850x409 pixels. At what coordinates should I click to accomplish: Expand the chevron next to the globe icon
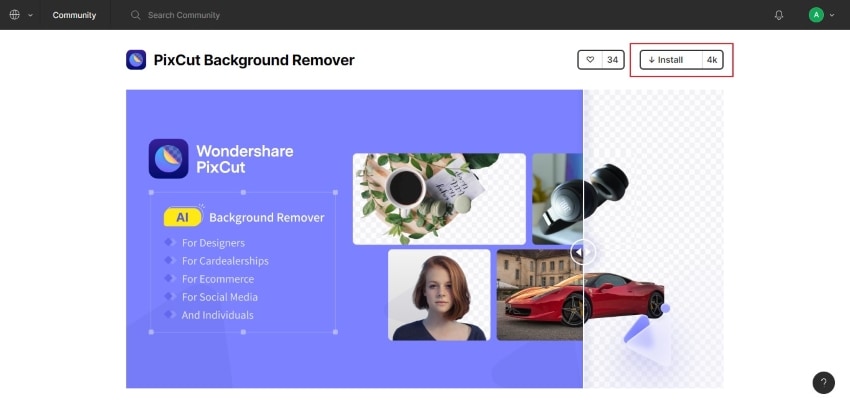point(30,15)
